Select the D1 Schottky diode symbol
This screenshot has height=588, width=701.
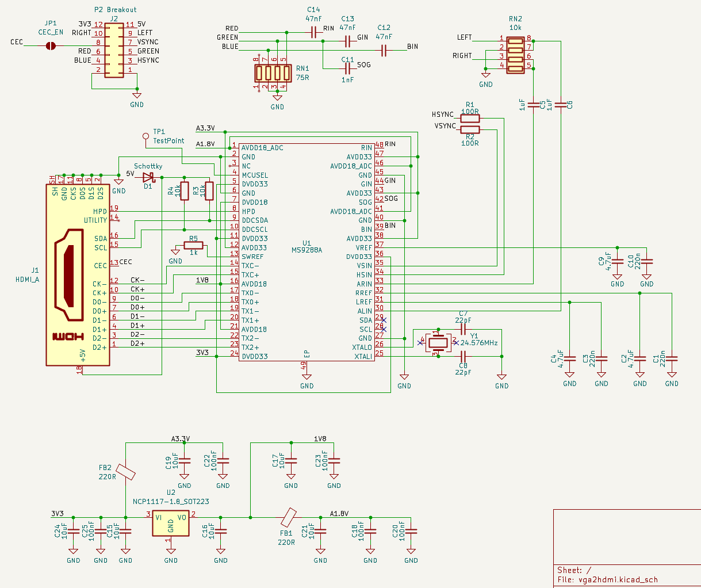pos(148,177)
